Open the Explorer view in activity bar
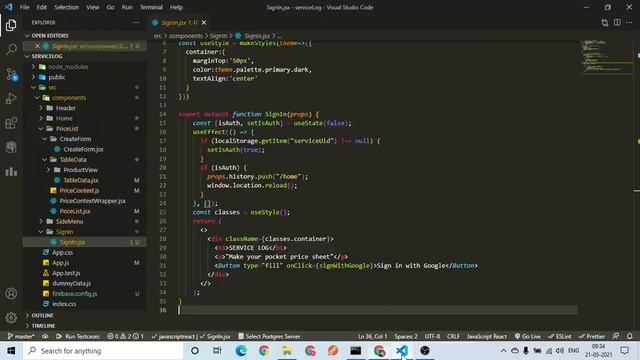Screen dimensions: 640x360 [x=11, y=25]
